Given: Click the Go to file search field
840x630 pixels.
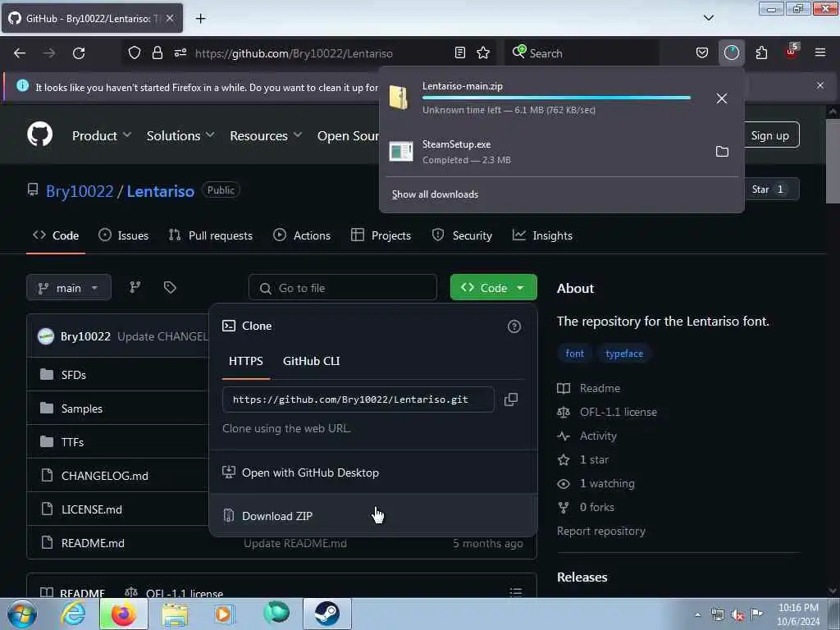Looking at the screenshot, I should pyautogui.click(x=343, y=288).
